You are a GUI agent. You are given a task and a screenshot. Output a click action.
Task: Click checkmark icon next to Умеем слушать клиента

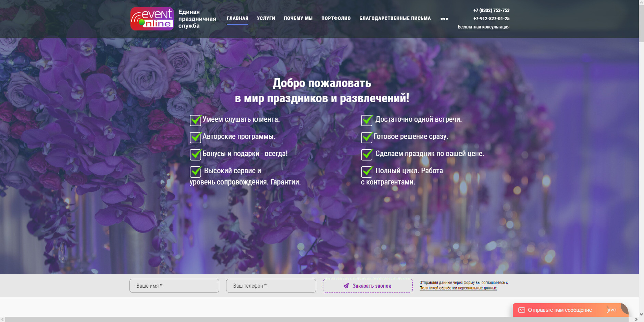coord(196,120)
